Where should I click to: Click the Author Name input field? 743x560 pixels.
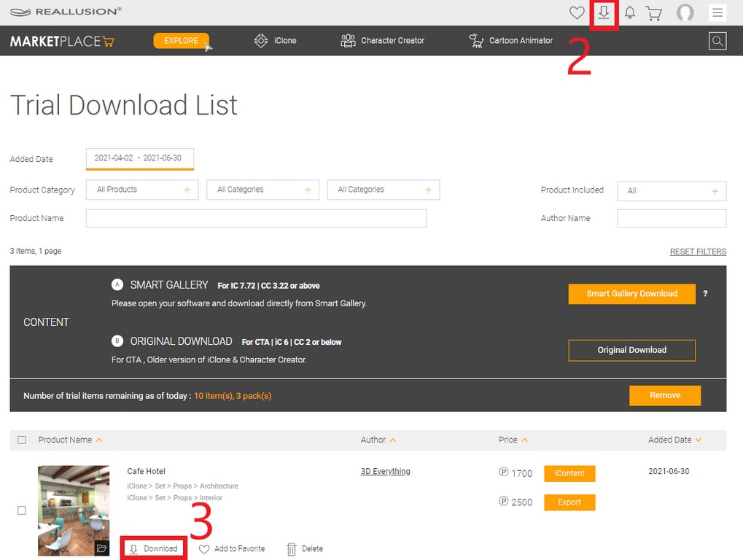[x=672, y=219]
